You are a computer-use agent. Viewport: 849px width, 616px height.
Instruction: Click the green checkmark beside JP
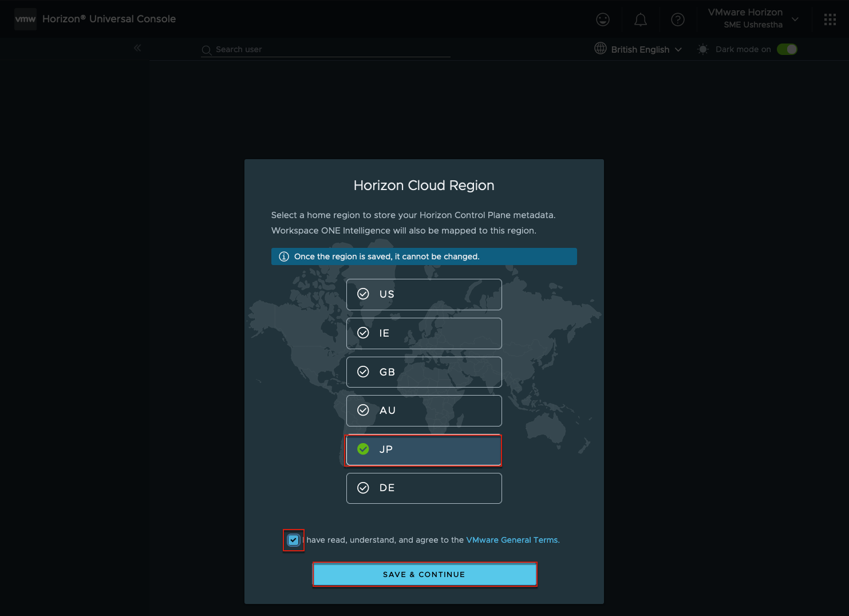point(363,449)
